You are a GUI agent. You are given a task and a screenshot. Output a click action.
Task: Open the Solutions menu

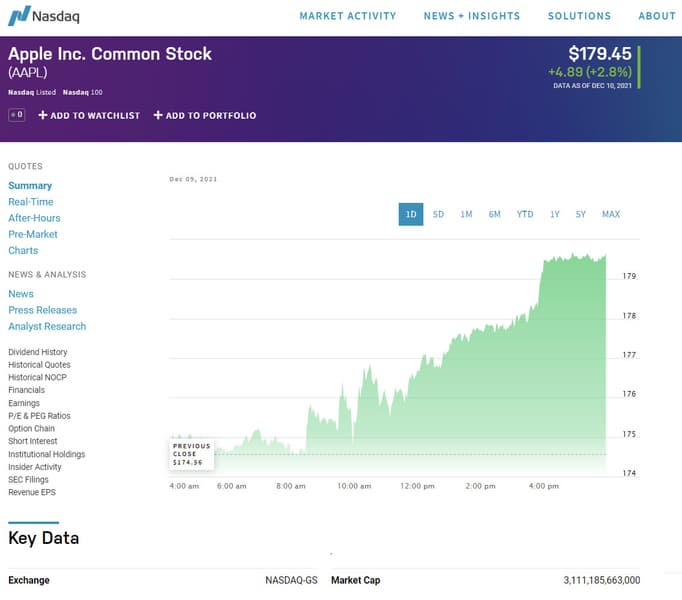tap(579, 16)
